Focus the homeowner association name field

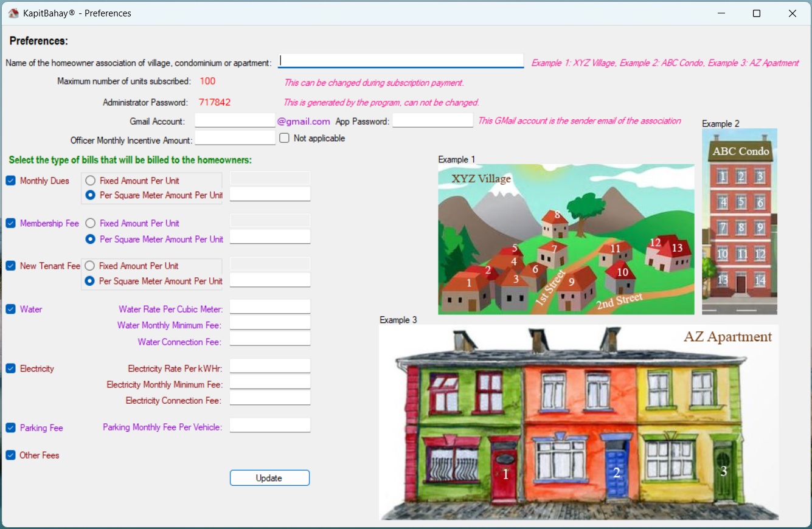tap(401, 61)
